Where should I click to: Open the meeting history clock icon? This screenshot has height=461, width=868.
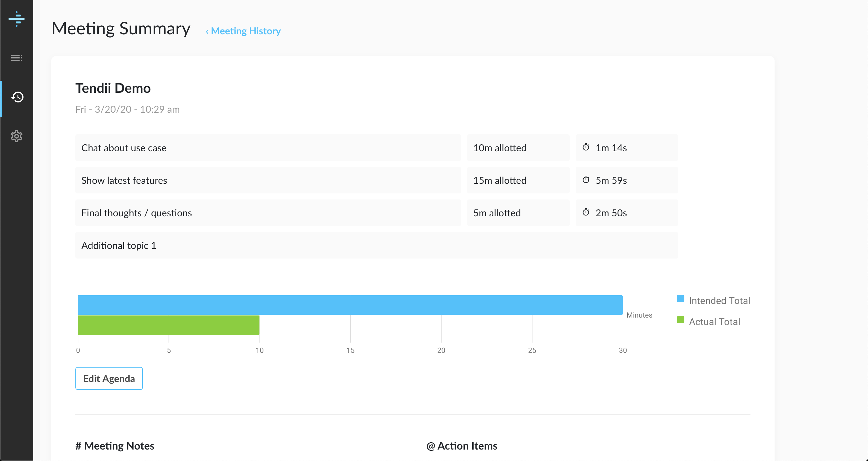(x=17, y=97)
